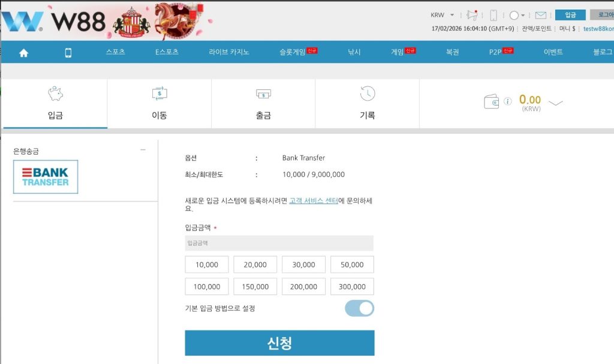Go to the home page icon
This screenshot has height=364, width=614.
point(23,53)
